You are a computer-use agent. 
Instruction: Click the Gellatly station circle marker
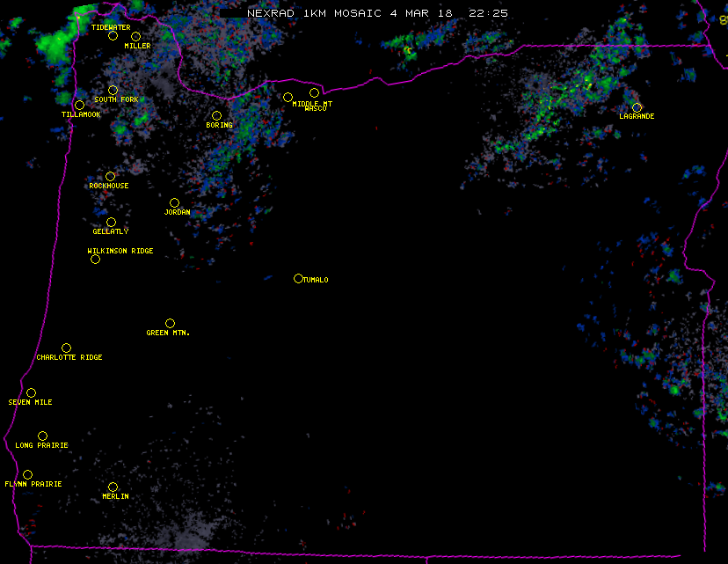click(111, 222)
